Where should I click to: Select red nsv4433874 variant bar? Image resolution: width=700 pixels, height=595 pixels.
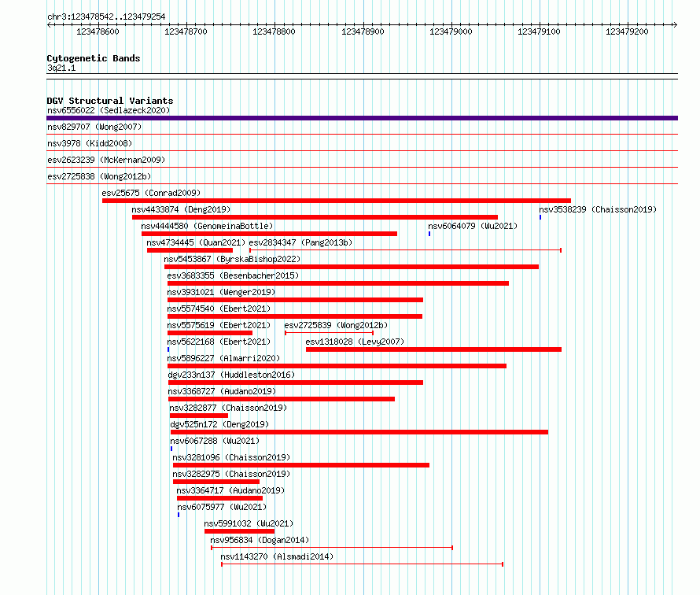(x=315, y=217)
